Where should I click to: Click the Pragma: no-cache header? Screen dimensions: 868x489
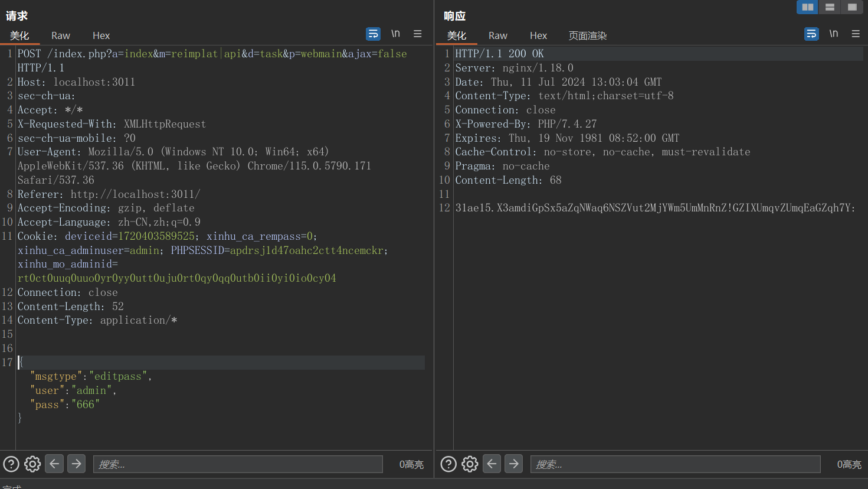click(x=502, y=166)
